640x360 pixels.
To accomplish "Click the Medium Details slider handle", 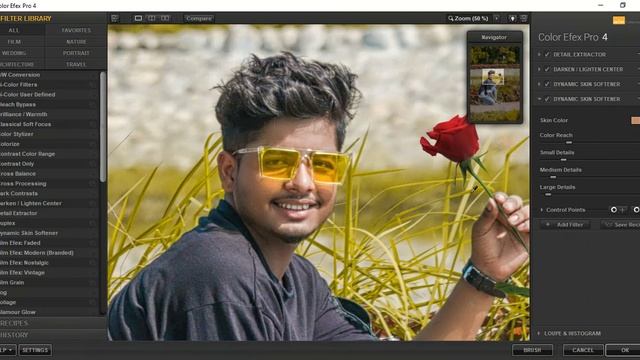I will [x=553, y=177].
